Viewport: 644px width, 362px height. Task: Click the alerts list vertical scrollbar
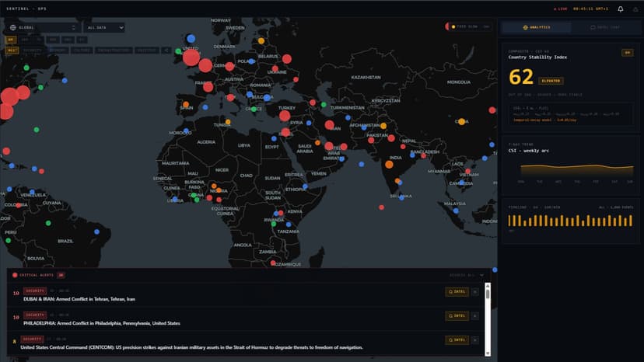click(x=488, y=319)
